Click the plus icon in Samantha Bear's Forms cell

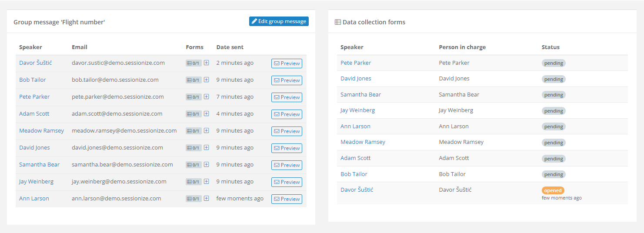207,165
